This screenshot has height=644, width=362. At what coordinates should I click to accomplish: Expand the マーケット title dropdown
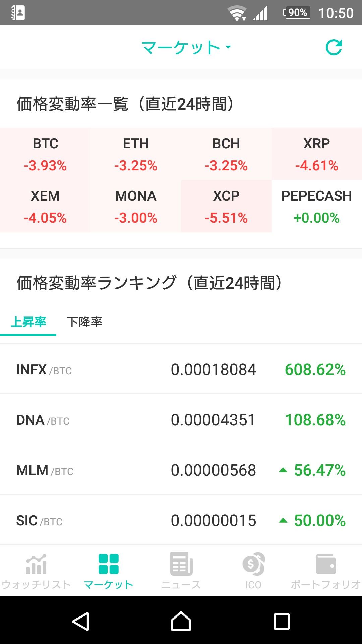point(186,47)
